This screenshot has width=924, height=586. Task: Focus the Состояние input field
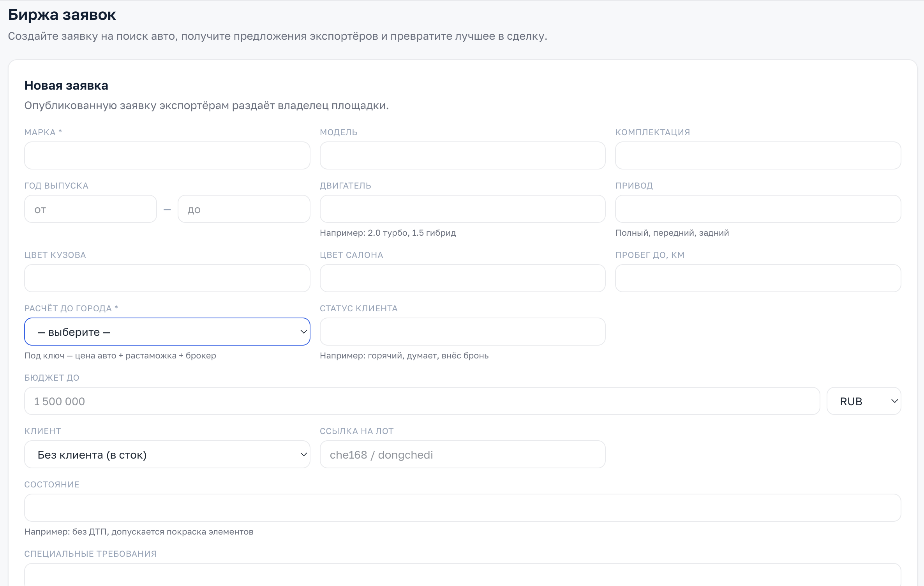click(462, 508)
